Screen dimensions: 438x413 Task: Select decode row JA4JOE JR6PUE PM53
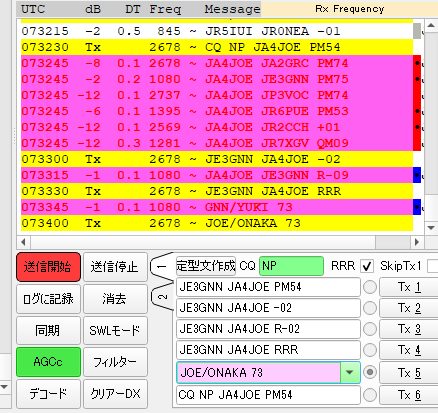[x=217, y=111]
